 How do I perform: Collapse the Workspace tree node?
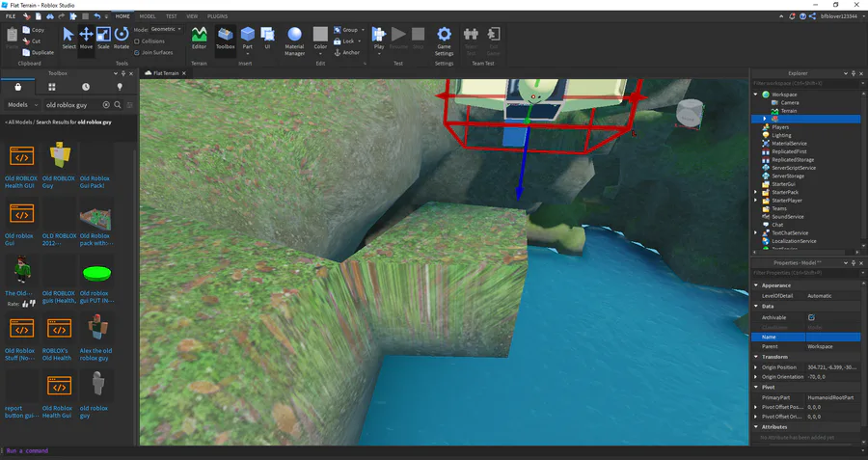tap(755, 95)
